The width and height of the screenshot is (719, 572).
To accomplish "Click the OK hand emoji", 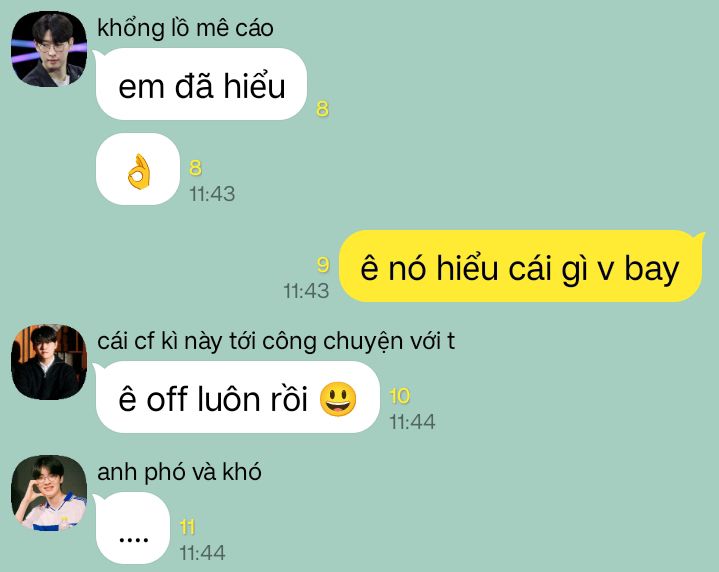I will tap(138, 172).
